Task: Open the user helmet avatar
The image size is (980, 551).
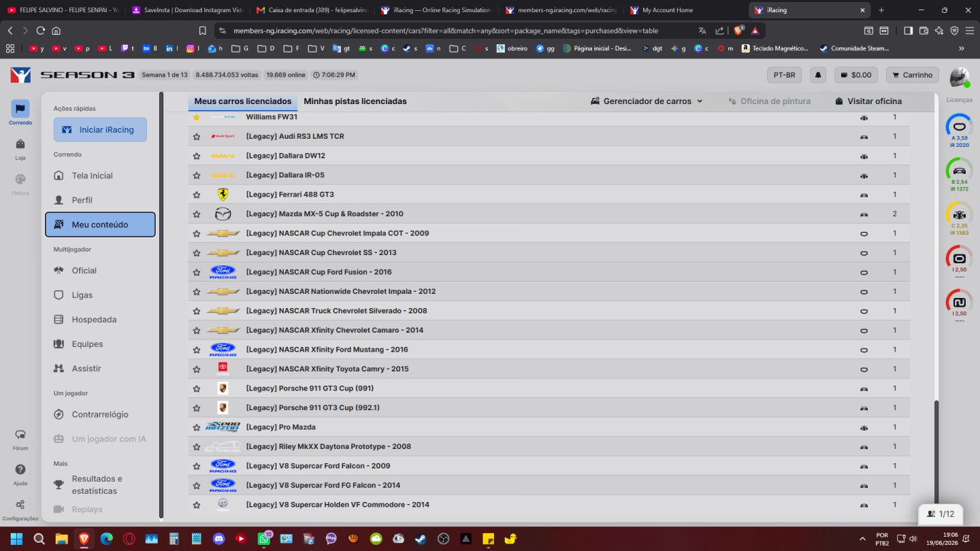Action: tap(960, 77)
